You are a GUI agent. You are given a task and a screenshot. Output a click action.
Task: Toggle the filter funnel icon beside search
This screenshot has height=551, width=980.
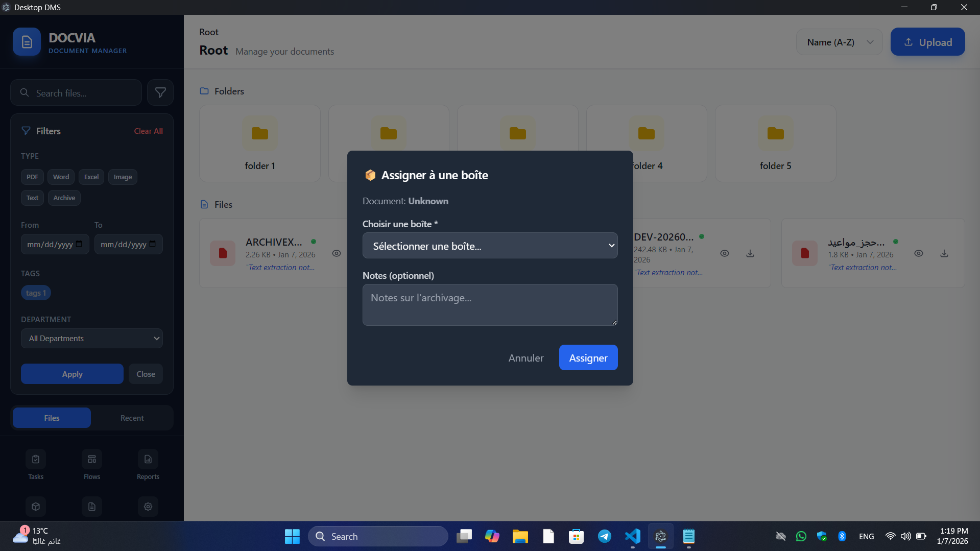(x=160, y=92)
